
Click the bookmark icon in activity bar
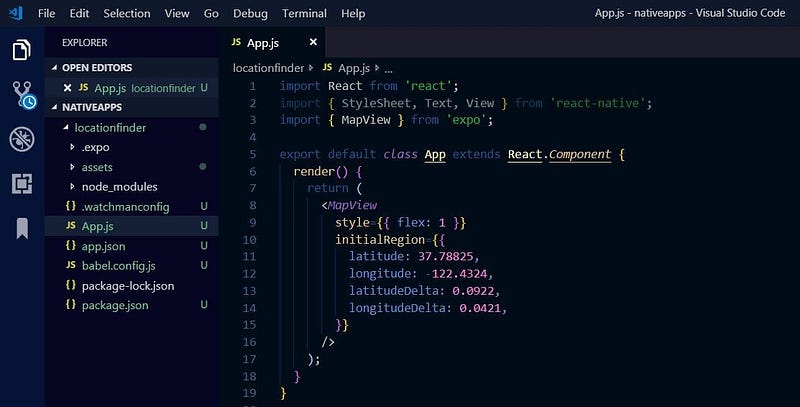click(22, 228)
